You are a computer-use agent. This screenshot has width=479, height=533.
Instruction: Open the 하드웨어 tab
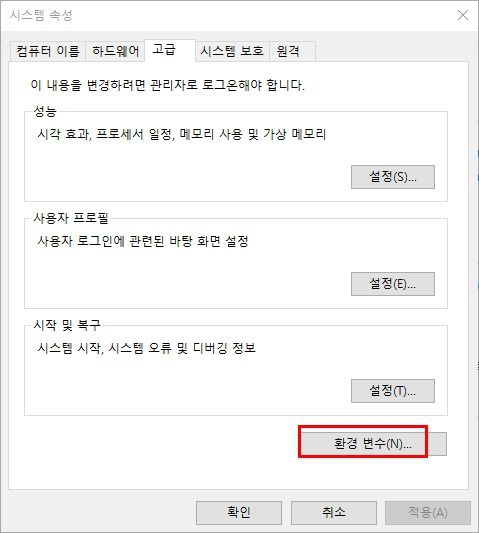coord(115,51)
